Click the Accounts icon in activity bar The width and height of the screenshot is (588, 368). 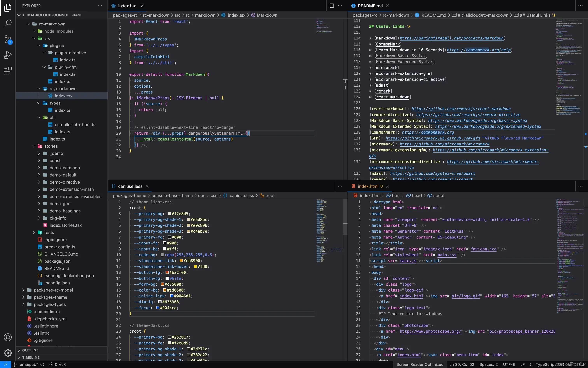coord(8,337)
